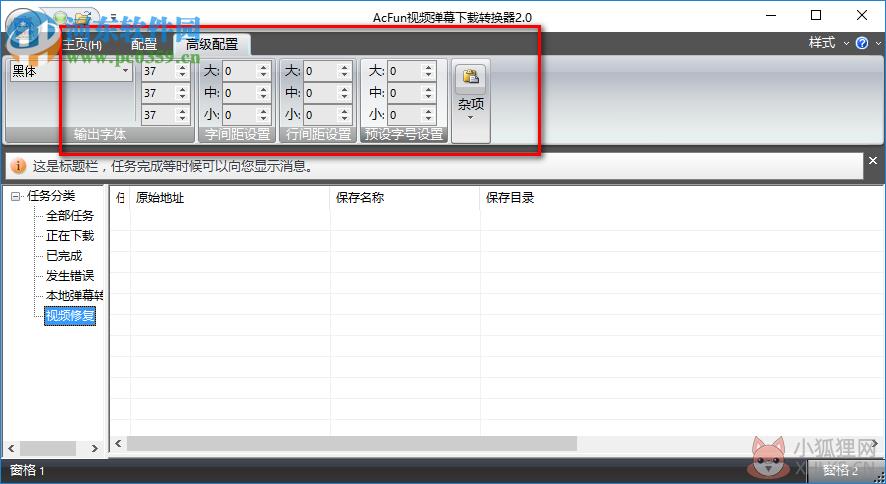Select the 本地弹幕转 tree item
This screenshot has height=484, width=886.
point(74,295)
